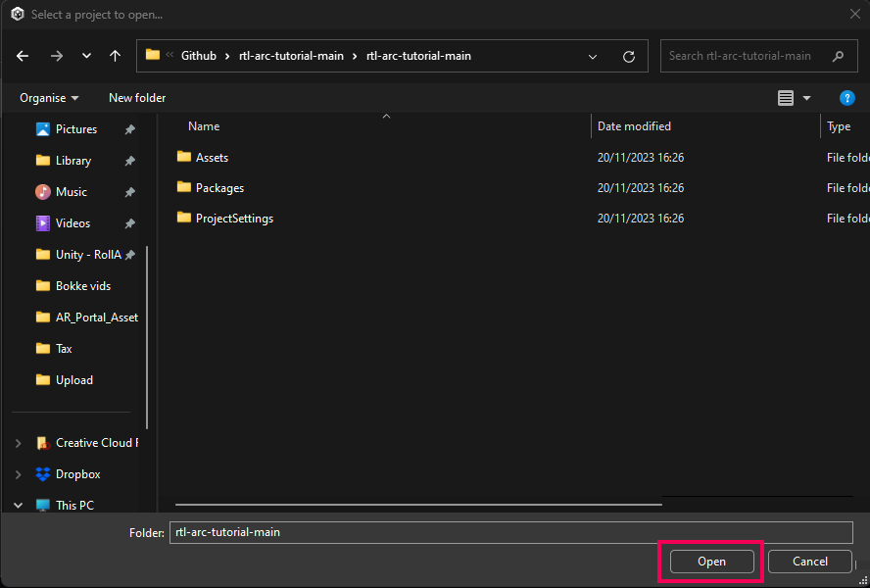The height and width of the screenshot is (588, 870).
Task: Select the ProjectSettings folder
Action: (x=234, y=219)
